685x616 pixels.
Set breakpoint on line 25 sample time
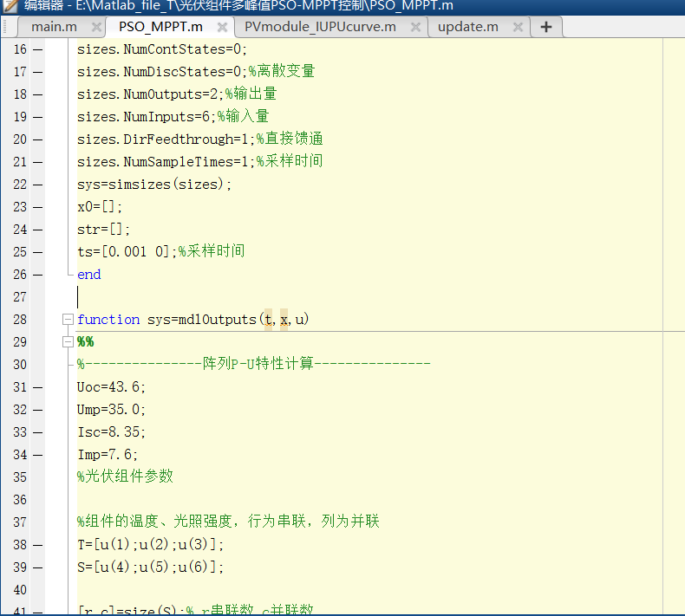37,252
